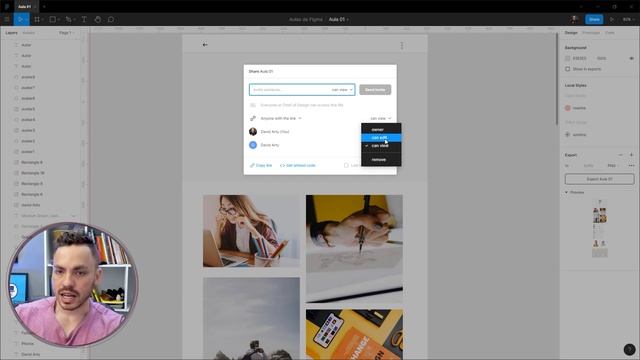Click the Present play icon
Viewport: 640px width, 360px height.
point(612,19)
